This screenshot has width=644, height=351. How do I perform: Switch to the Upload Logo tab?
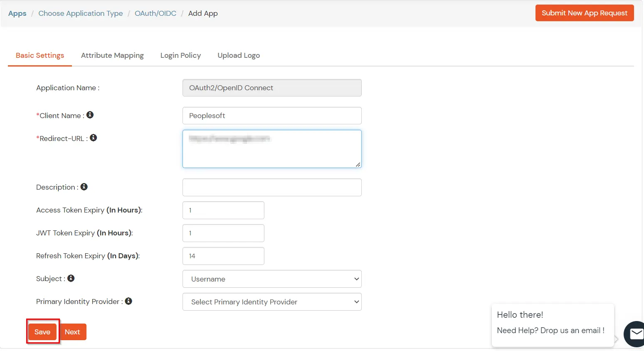pyautogui.click(x=239, y=55)
